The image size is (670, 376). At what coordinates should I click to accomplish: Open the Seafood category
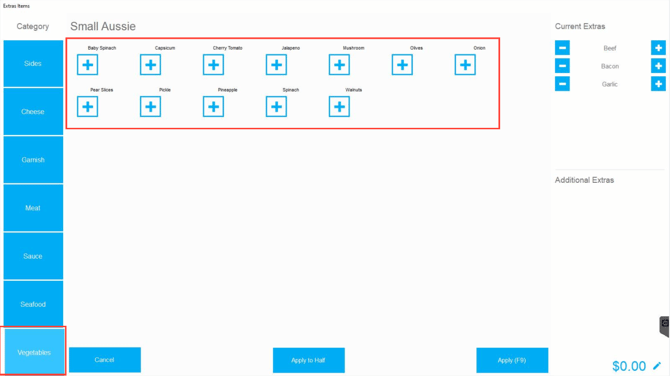[33, 304]
